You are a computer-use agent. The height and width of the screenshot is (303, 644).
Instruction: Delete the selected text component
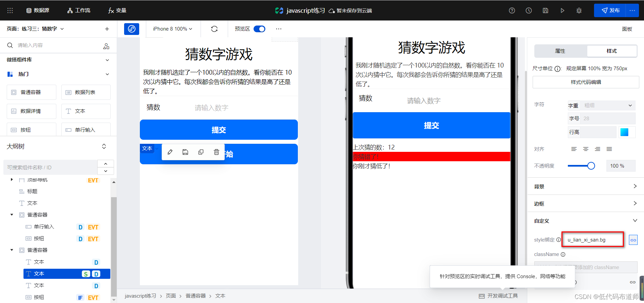216,152
